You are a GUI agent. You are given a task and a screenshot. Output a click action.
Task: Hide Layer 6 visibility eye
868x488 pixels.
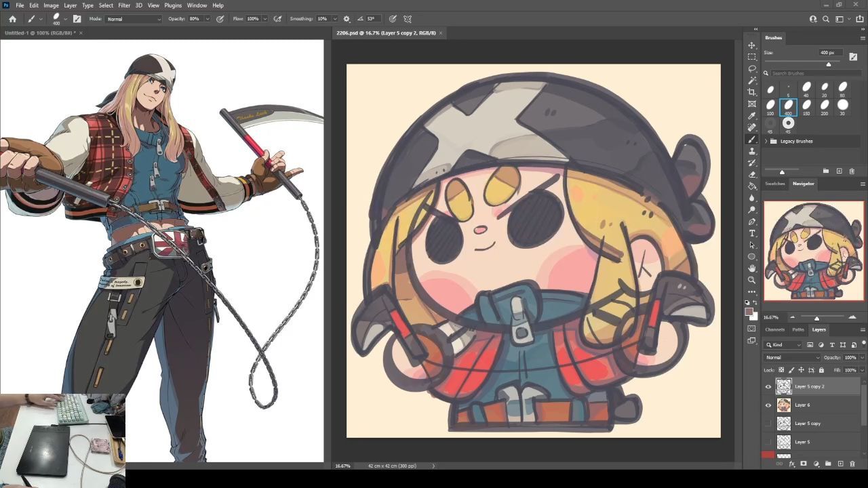tap(768, 405)
